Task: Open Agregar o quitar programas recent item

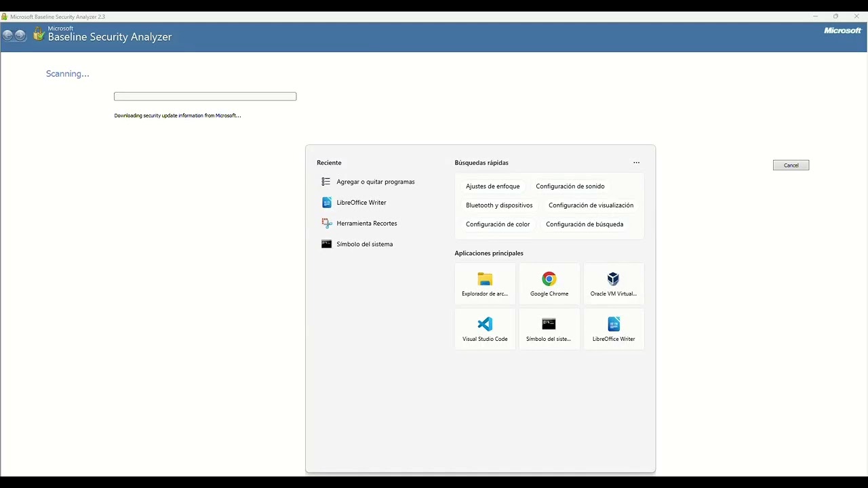Action: 375,182
